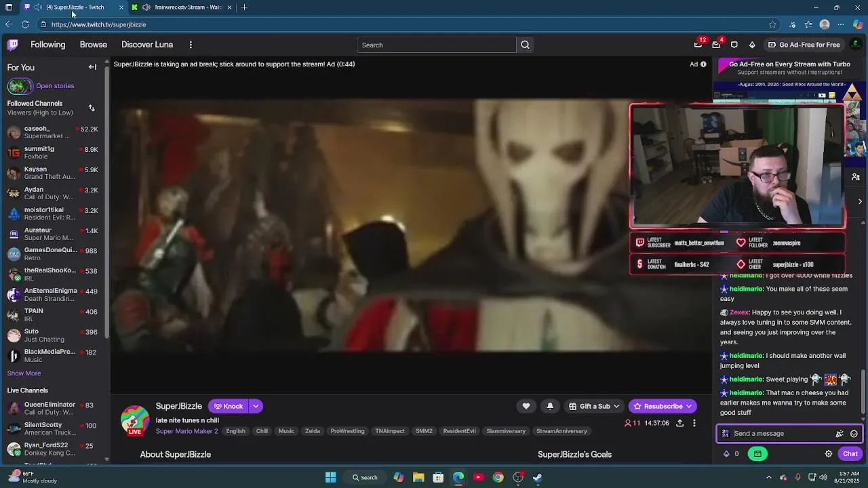The height and width of the screenshot is (488, 868).
Task: Open browser settings and more menu
Action: [x=841, y=24]
